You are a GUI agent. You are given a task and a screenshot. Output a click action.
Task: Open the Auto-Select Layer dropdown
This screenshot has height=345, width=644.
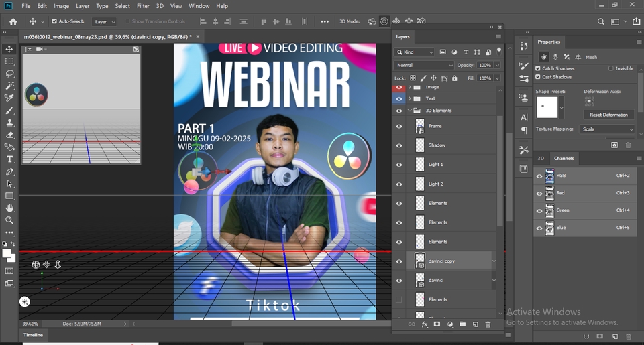pos(104,21)
